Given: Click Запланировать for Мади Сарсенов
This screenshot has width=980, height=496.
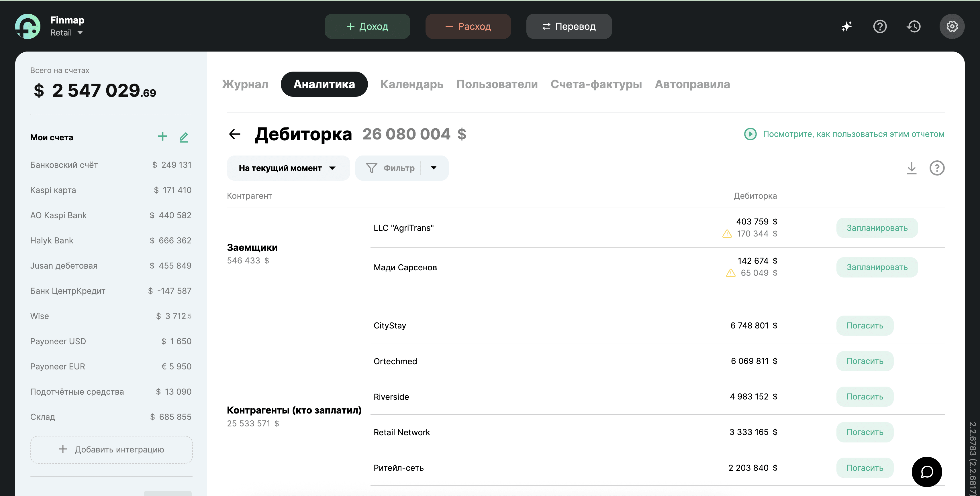Looking at the screenshot, I should [877, 267].
